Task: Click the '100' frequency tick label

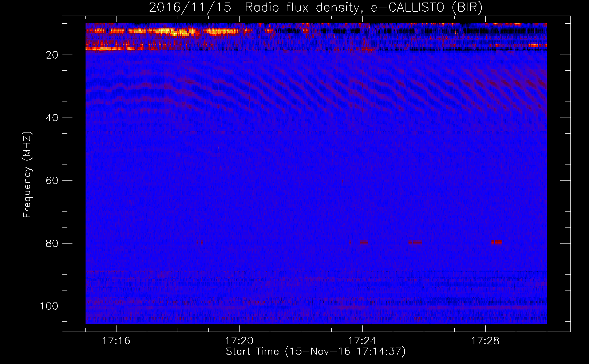Action: 49,306
